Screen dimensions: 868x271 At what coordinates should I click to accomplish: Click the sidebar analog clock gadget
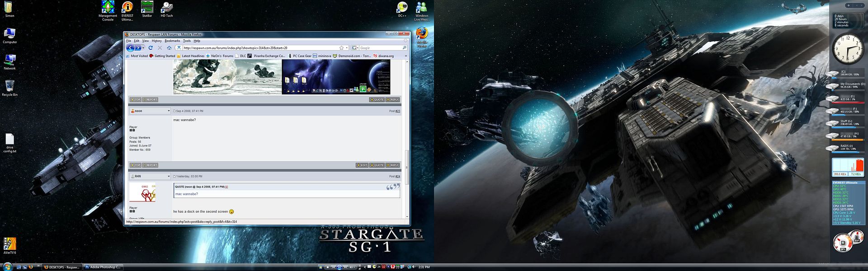[848, 49]
